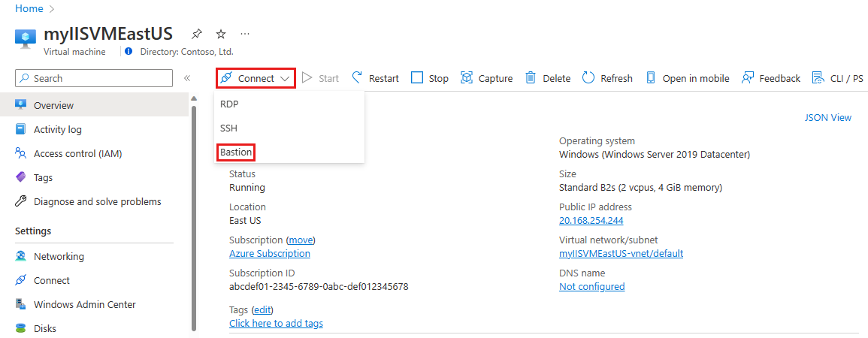Click the subscription move link
The height and width of the screenshot is (338, 868).
pyautogui.click(x=301, y=240)
